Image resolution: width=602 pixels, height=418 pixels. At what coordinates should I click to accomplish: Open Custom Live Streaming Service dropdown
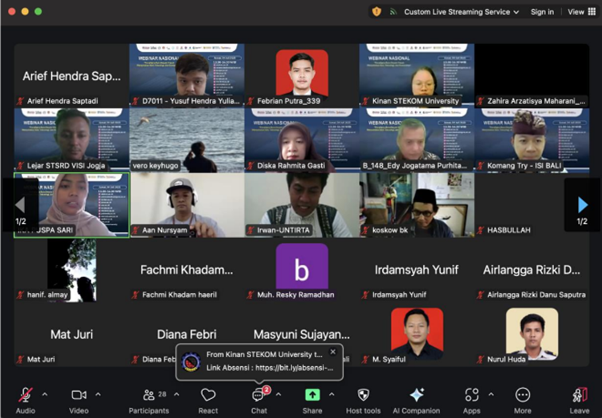click(x=461, y=12)
